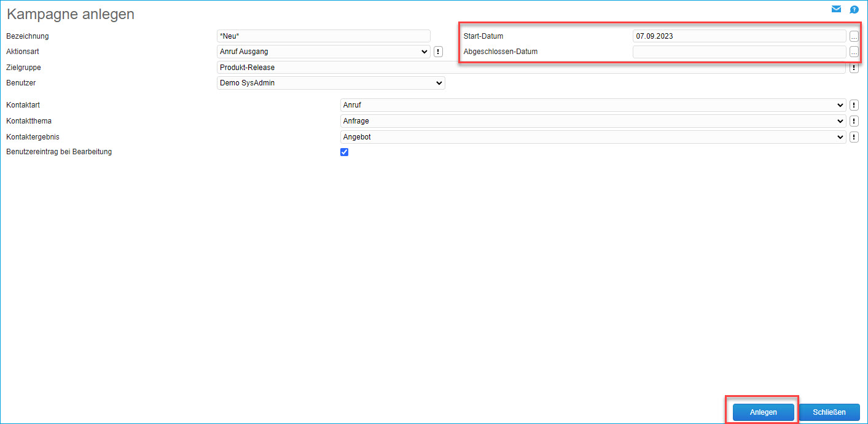Click the mail envelope icon
Screen dimensions: 868x424
(x=836, y=9)
